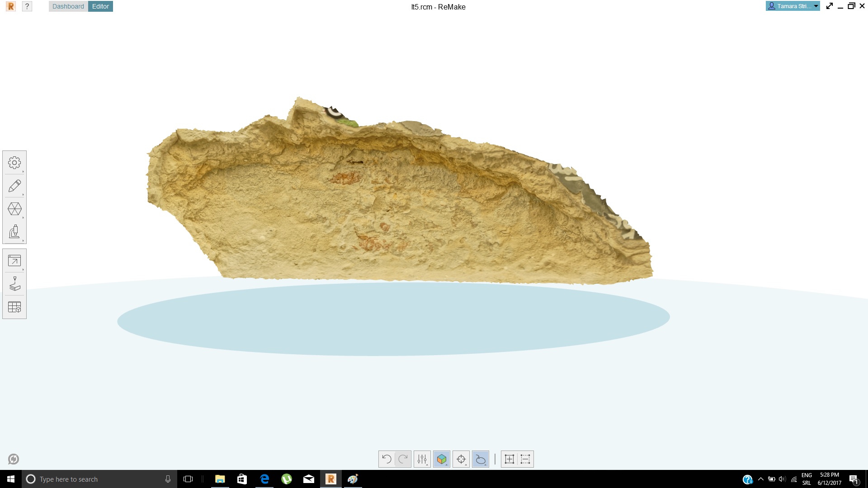Image resolution: width=868 pixels, height=488 pixels.
Task: Click the target pivot point icon
Action: click(x=461, y=459)
